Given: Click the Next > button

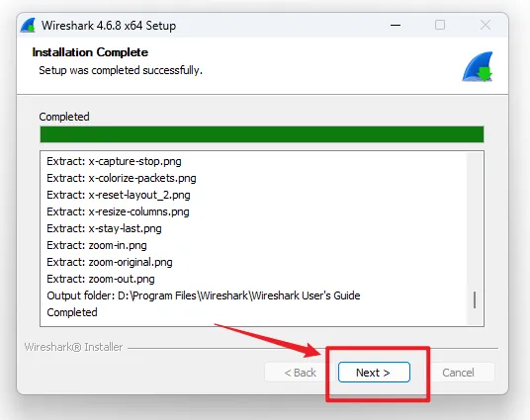Looking at the screenshot, I should click(374, 373).
